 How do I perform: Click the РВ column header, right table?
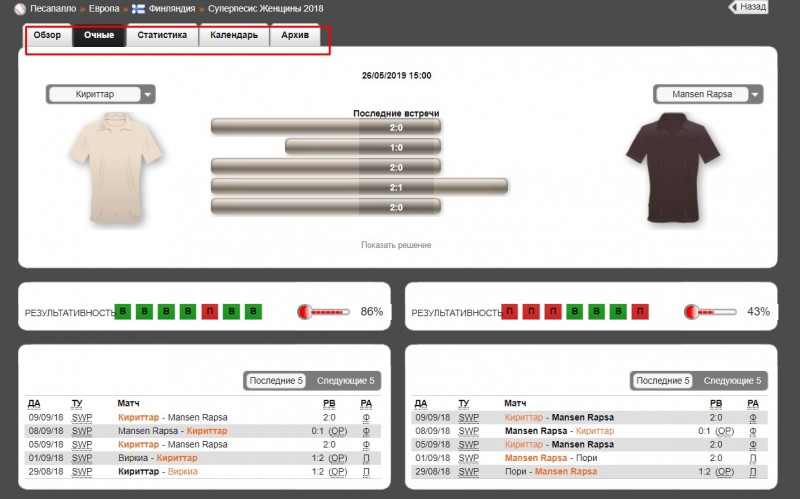click(716, 404)
